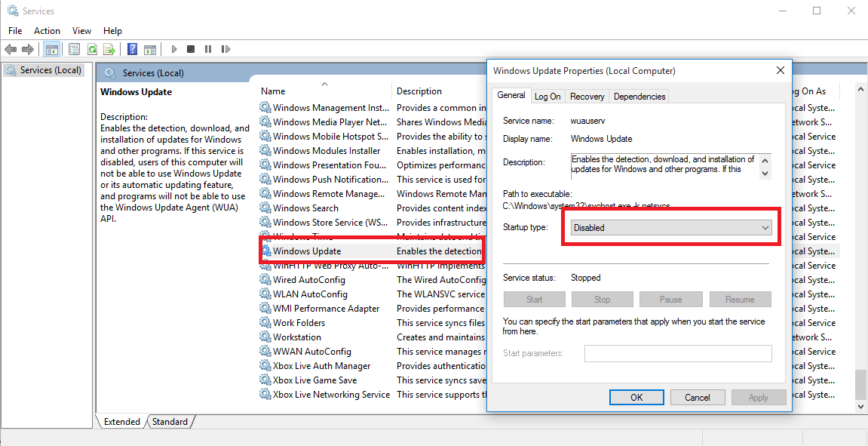
Task: Close the Windows Update Properties dialog
Action: tap(780, 70)
